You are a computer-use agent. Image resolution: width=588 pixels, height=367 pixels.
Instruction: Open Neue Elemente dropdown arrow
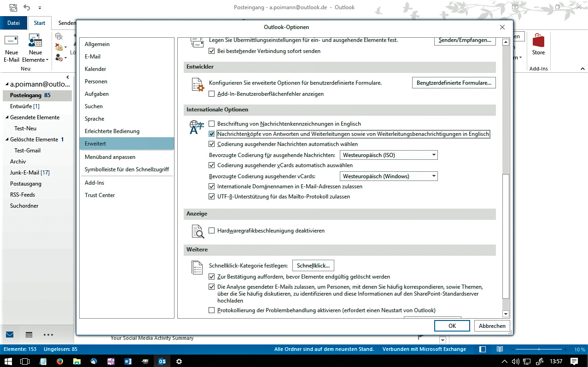tap(47, 60)
